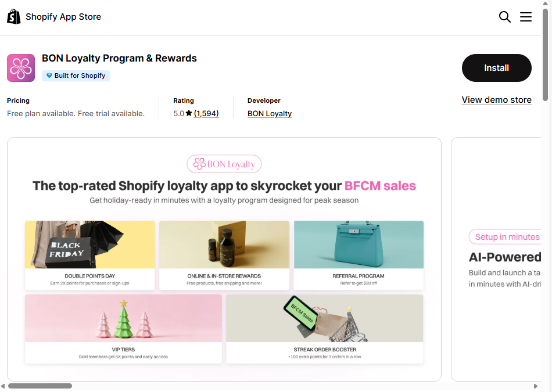The width and height of the screenshot is (552, 392).
Task: Click the Built for Shopify badge
Action: click(x=76, y=75)
